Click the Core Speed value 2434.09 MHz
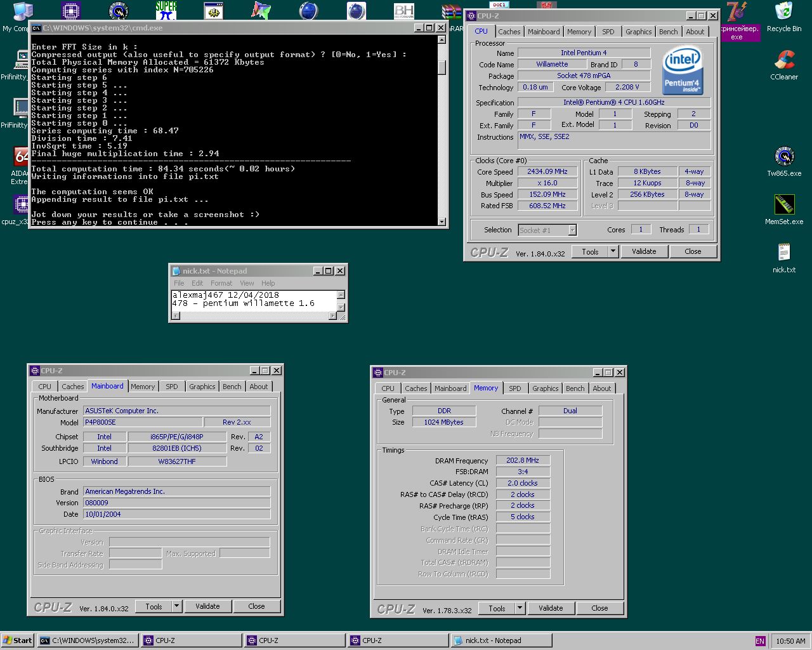This screenshot has height=650, width=812. [547, 172]
